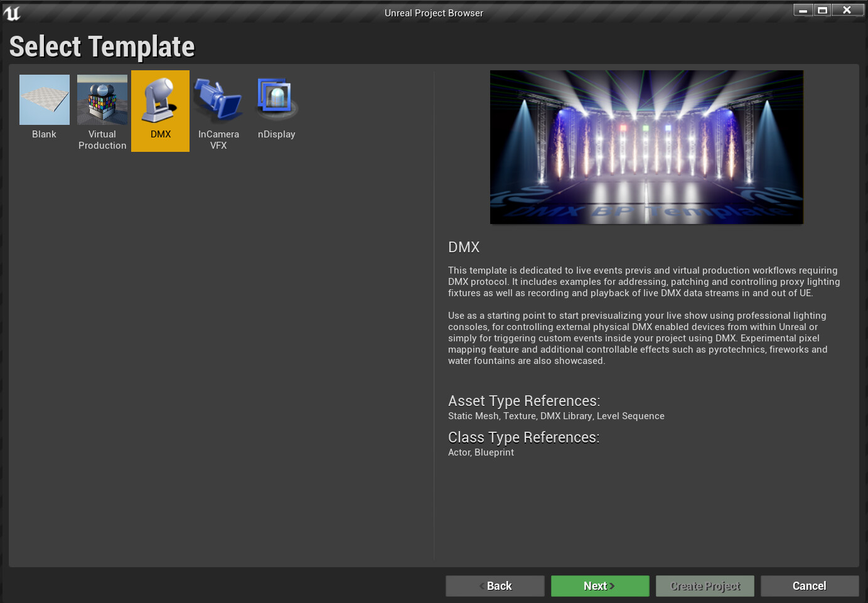The height and width of the screenshot is (603, 868).
Task: Maximize the Unreal Project Browser window
Action: click(822, 9)
